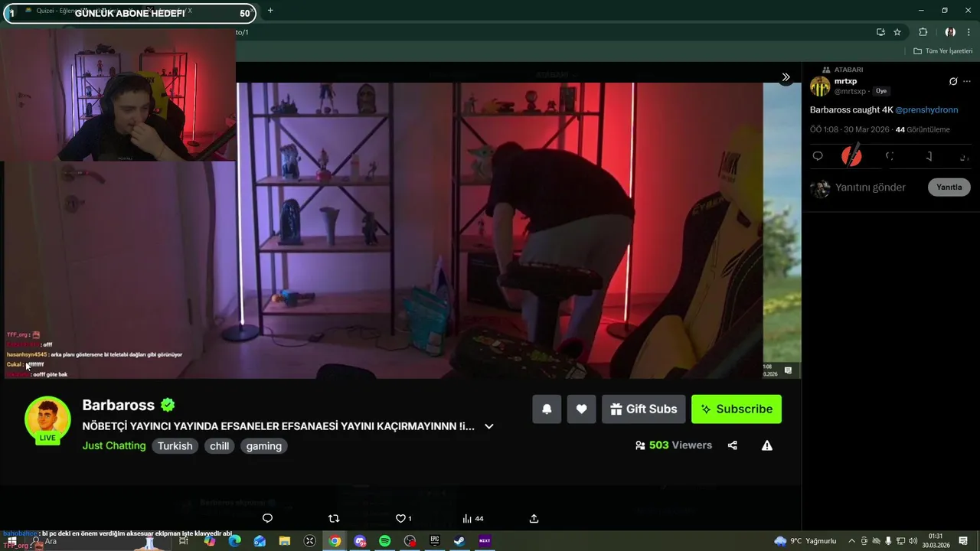Click the mrtxp display name
Viewport: 980px width, 551px height.
click(x=845, y=81)
